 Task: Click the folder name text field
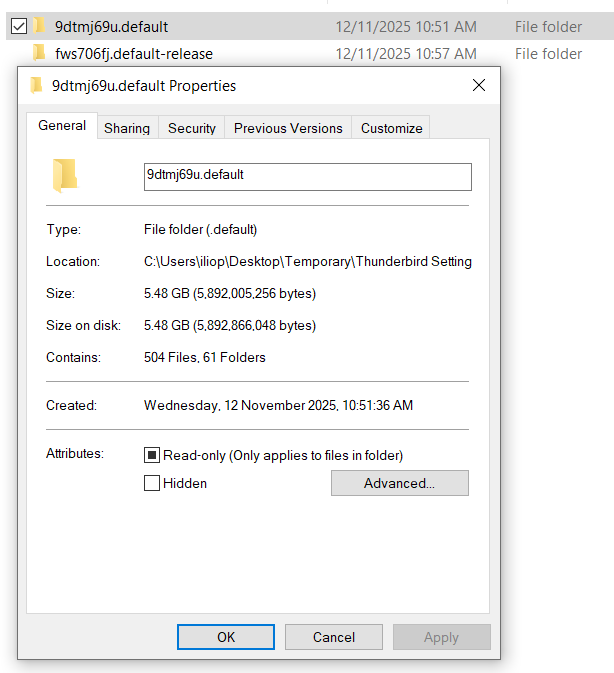308,177
